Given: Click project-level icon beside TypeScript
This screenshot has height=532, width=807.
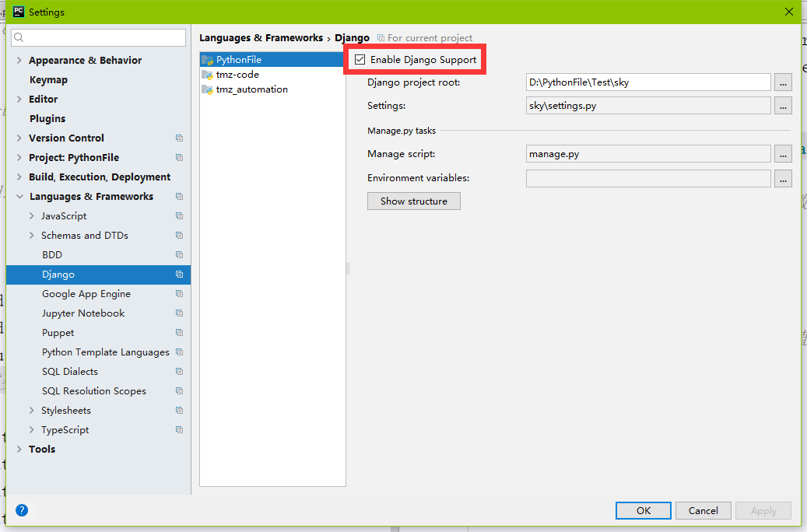Looking at the screenshot, I should (179, 429).
